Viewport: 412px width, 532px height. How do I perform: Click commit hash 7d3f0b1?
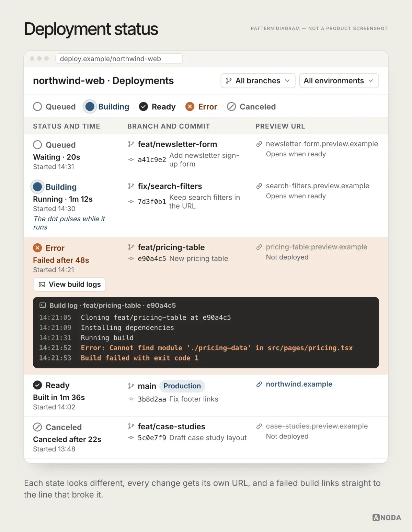(152, 202)
